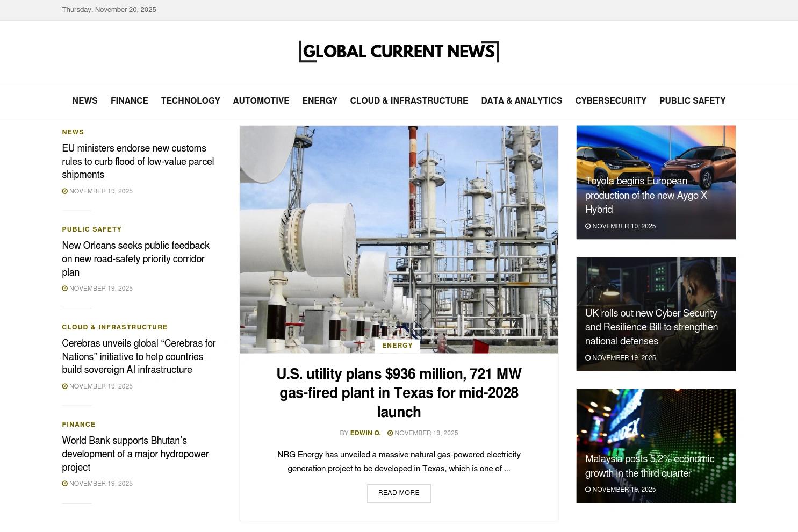Go to the Technology section
This screenshot has height=532, width=798.
tap(191, 101)
